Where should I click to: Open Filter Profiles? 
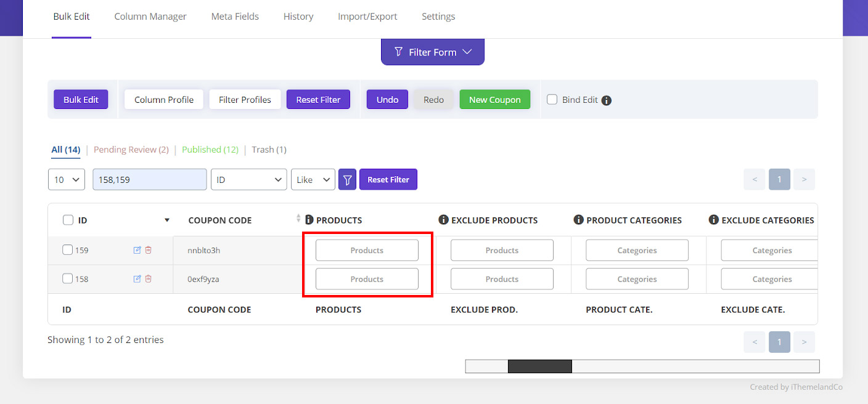(x=245, y=100)
